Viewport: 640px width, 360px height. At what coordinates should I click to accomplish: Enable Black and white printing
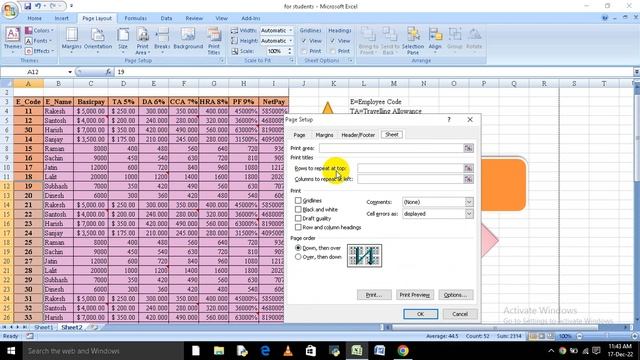coord(298,209)
